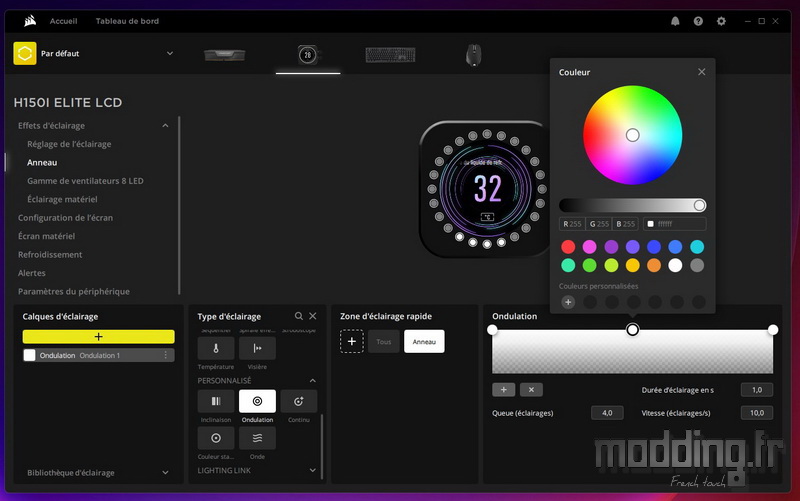This screenshot has height=501, width=800.
Task: Click the yellow profile hexagon icon
Action: (x=25, y=53)
